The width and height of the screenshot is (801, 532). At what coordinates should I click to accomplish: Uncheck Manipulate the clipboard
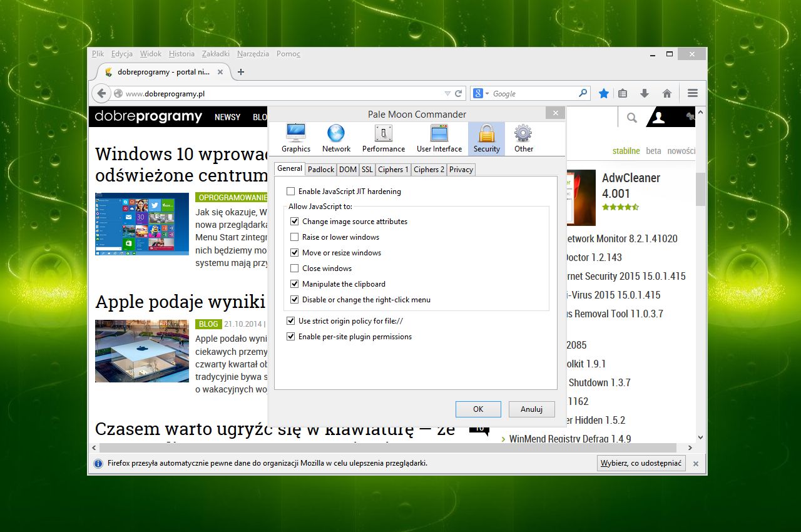(295, 284)
